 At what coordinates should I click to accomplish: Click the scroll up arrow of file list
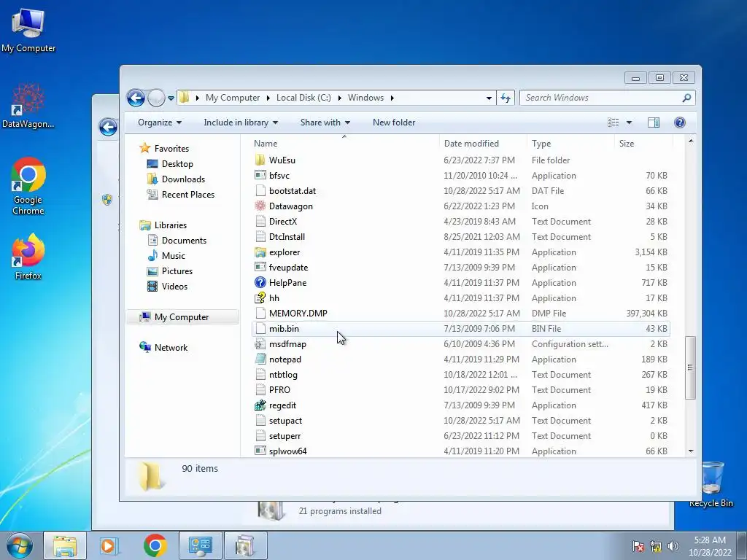691,141
